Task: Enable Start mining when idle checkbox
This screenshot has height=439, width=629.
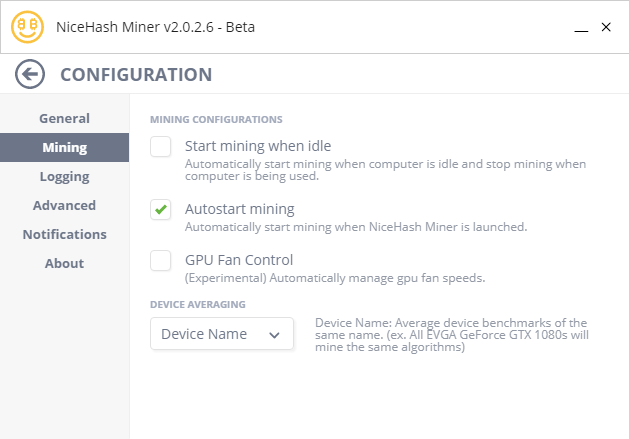Action: (x=161, y=147)
